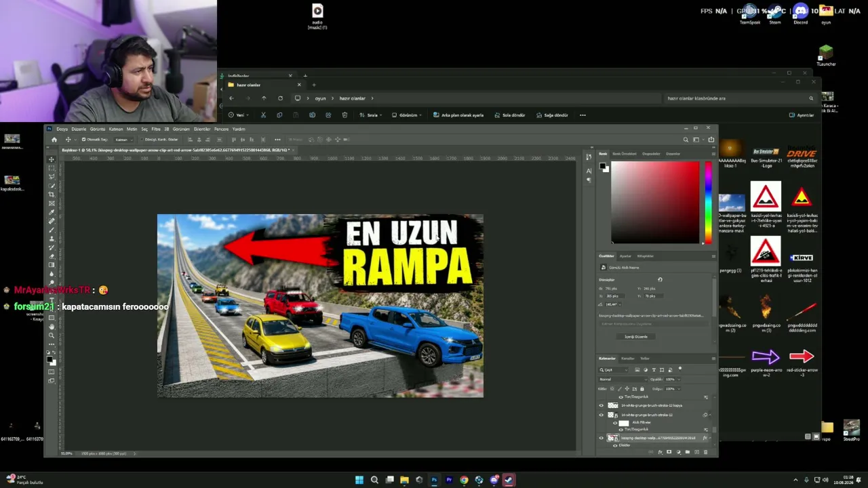This screenshot has height=488, width=868.
Task: Hide the kisspng-desktop-wallpaper layer
Action: (x=601, y=438)
